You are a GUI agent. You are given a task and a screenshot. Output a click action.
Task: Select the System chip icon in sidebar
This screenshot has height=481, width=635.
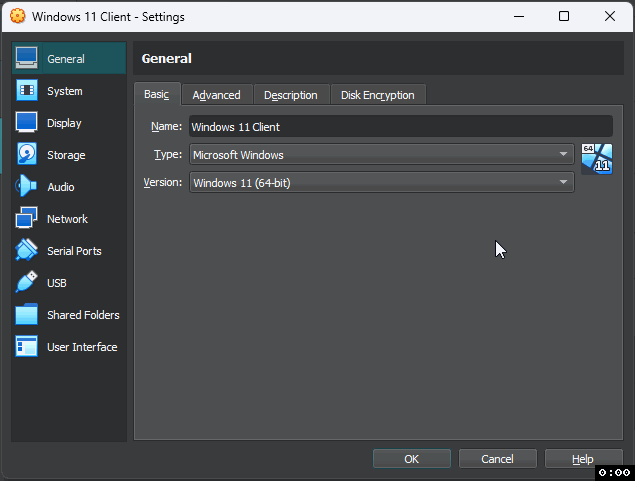pos(27,90)
